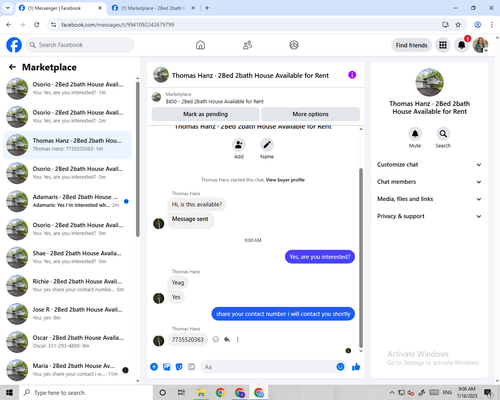Open Task View from the taskbar
The height and width of the screenshot is (400, 500).
pos(181,393)
